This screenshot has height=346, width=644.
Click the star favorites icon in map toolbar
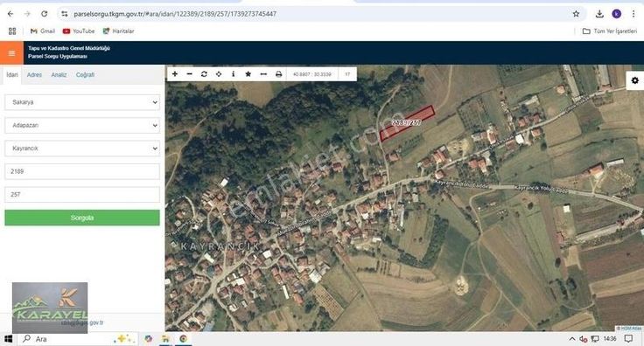tap(248, 74)
